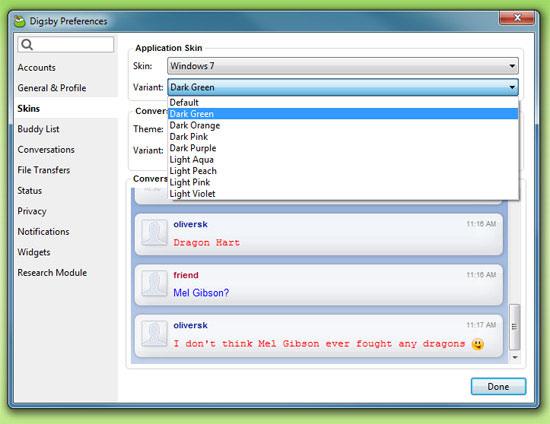This screenshot has width=550, height=424.
Task: Open the Status preferences
Action: 29,190
